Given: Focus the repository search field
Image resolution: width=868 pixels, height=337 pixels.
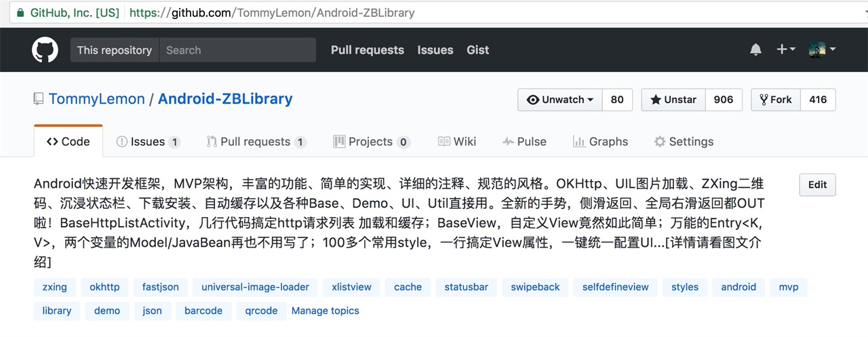Looking at the screenshot, I should click(237, 50).
